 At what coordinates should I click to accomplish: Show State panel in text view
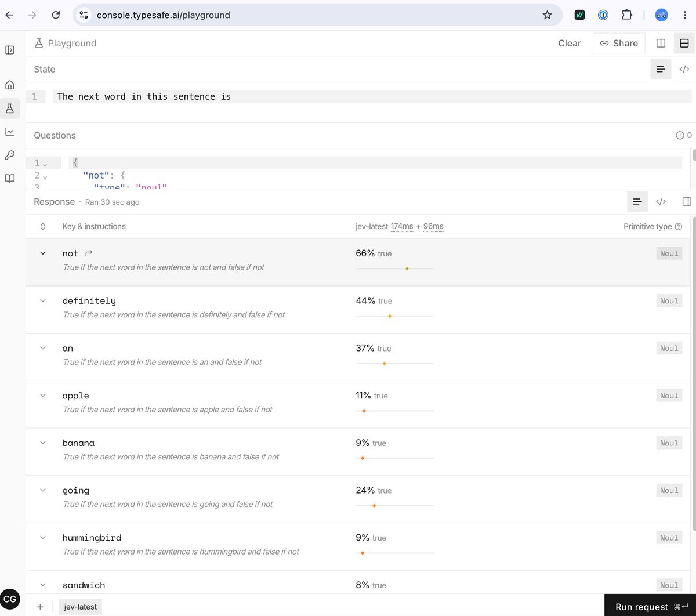[x=661, y=69]
